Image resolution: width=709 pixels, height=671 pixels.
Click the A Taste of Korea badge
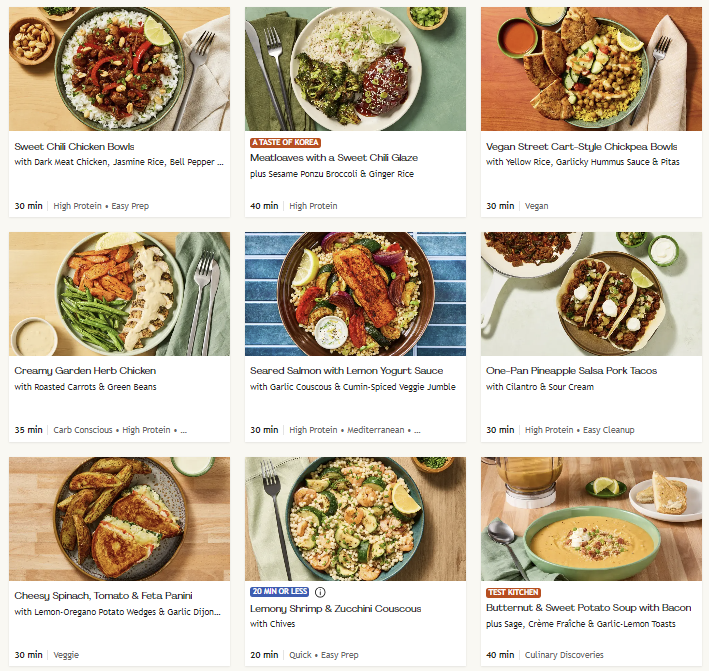[x=285, y=143]
